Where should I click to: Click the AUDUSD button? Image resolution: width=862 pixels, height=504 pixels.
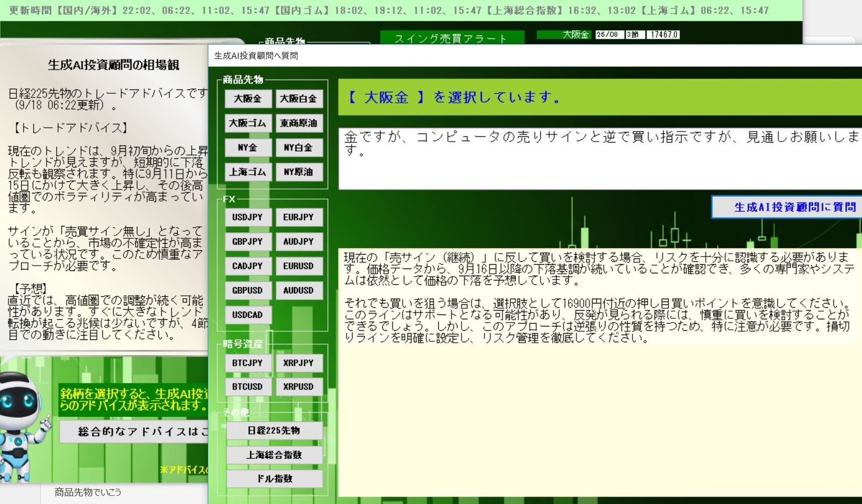299,290
